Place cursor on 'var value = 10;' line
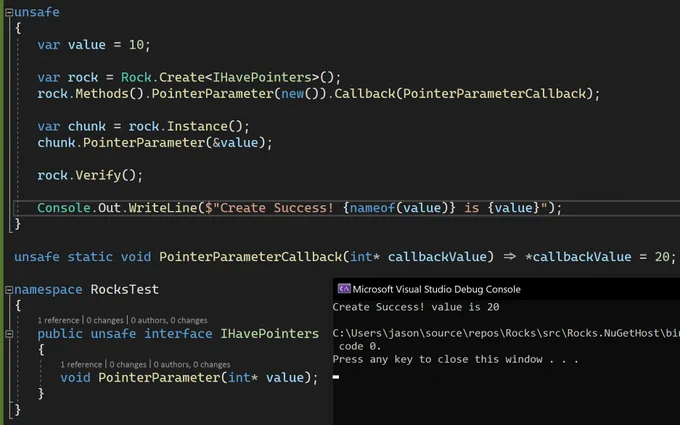The width and height of the screenshot is (680, 425). (x=94, y=45)
